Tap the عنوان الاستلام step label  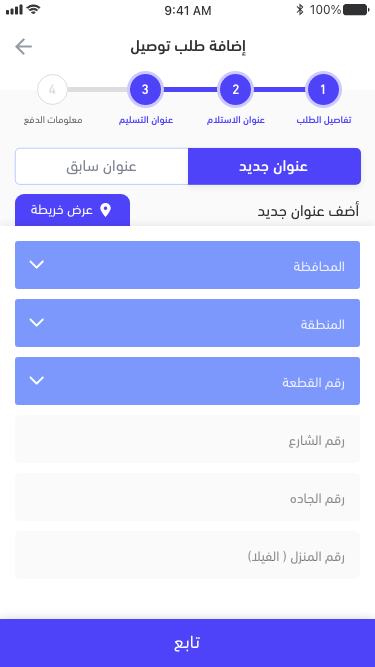[x=236, y=120]
